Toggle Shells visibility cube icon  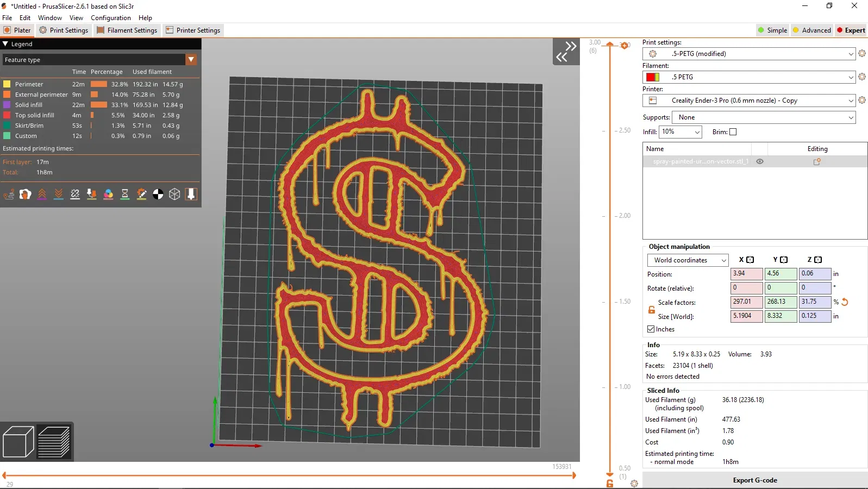(x=174, y=194)
